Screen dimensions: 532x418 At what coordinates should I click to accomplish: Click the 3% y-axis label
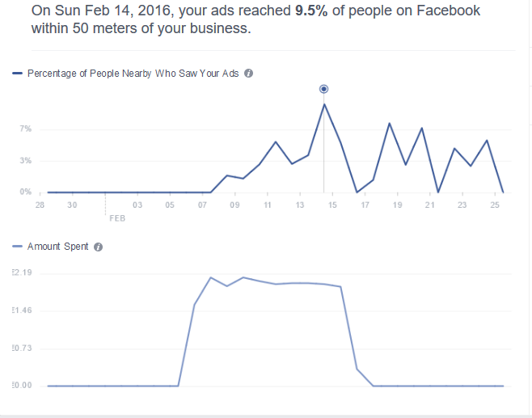[x=24, y=161]
